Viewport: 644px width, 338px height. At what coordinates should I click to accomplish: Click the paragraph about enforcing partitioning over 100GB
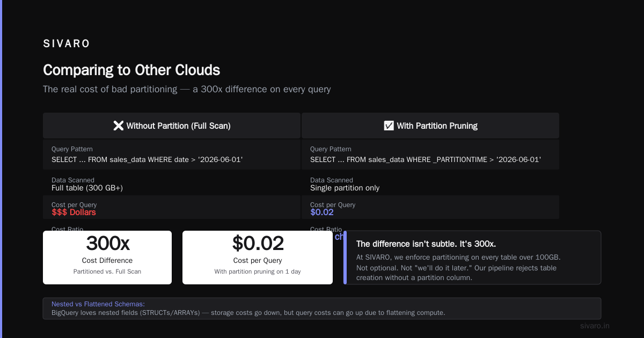tap(458, 268)
